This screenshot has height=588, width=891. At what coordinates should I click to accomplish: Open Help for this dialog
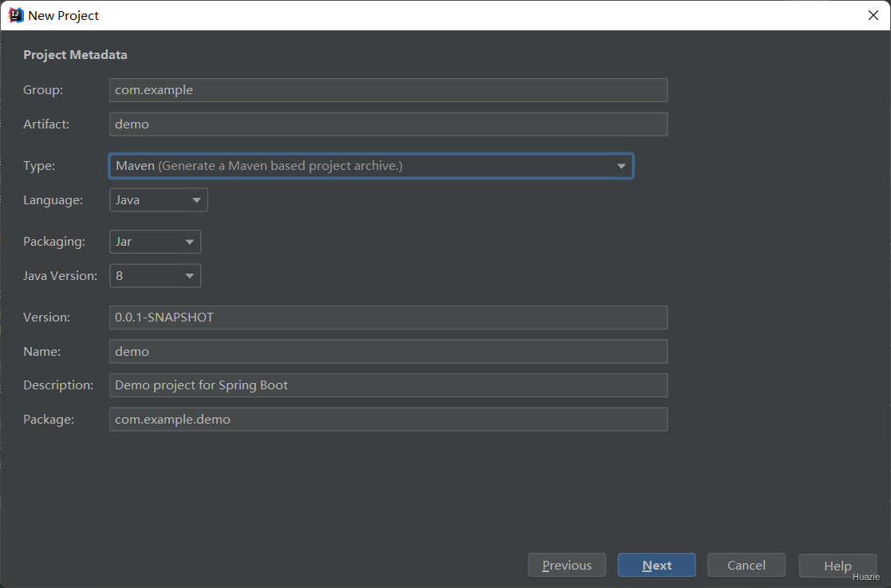(x=838, y=566)
